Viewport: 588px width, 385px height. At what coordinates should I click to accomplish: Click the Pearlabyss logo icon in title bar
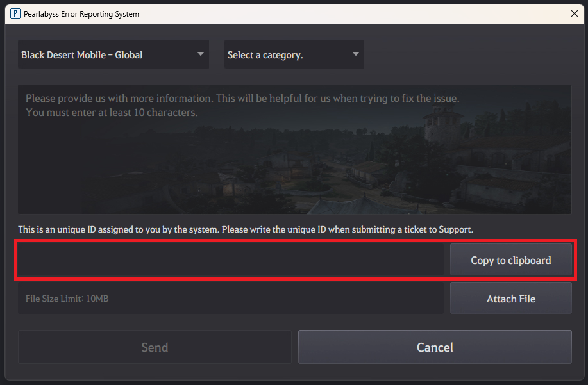pos(15,13)
